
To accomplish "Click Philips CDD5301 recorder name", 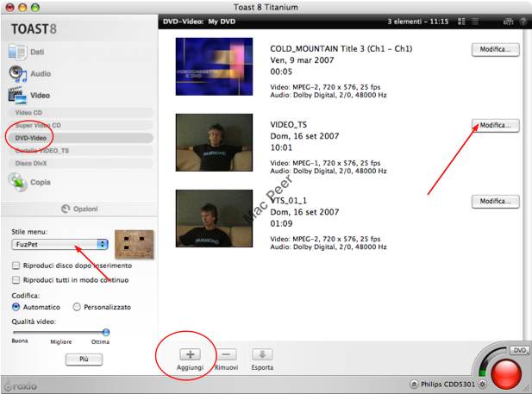I will 448,385.
